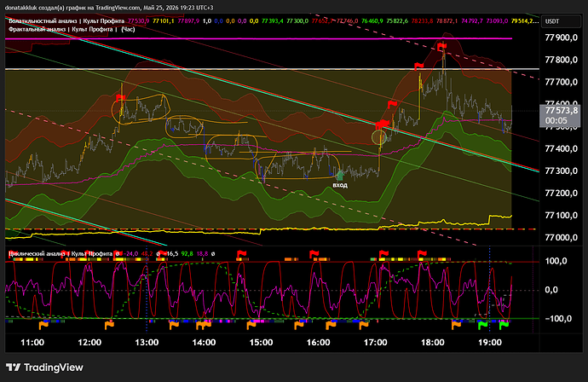Viewport: 588px width, 382px height.
Task: Click the 77900,0 price axis label
Action: [x=562, y=38]
